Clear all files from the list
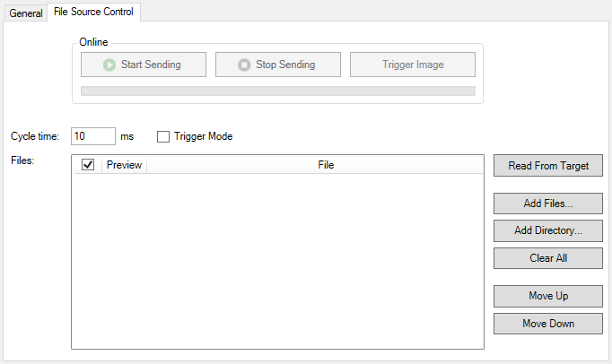Screen dimensions: 612x364 (x=548, y=258)
